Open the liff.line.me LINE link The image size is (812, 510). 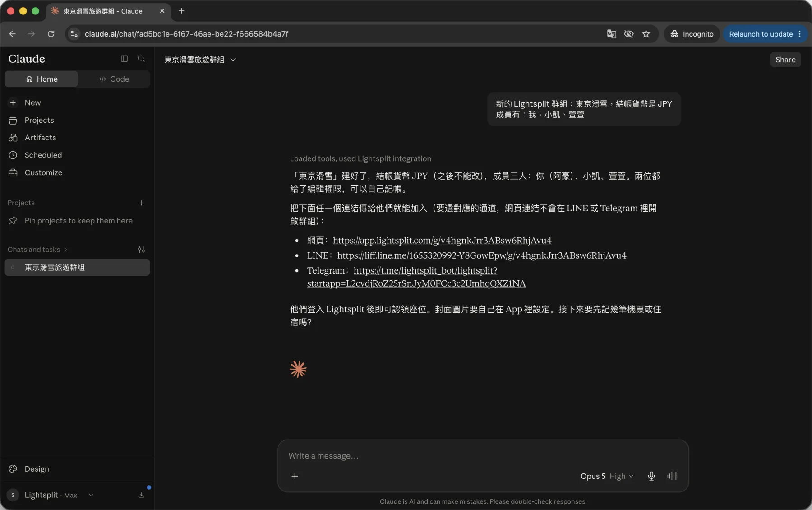tap(482, 255)
